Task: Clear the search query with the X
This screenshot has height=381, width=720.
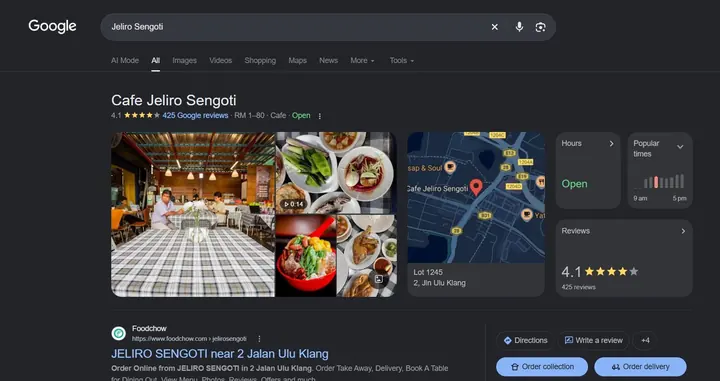Action: click(495, 27)
